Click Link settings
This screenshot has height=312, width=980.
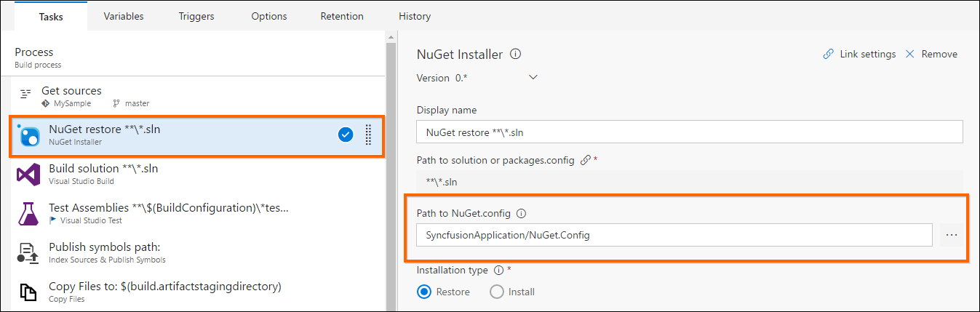[859, 55]
